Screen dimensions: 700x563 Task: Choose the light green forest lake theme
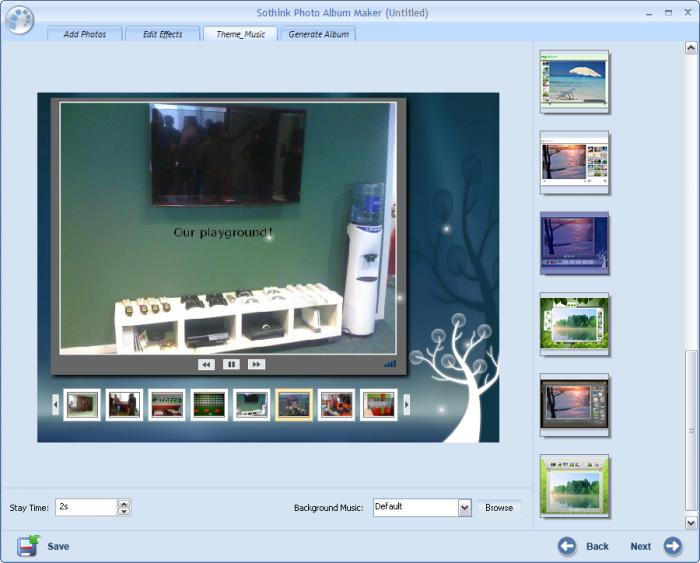(574, 486)
